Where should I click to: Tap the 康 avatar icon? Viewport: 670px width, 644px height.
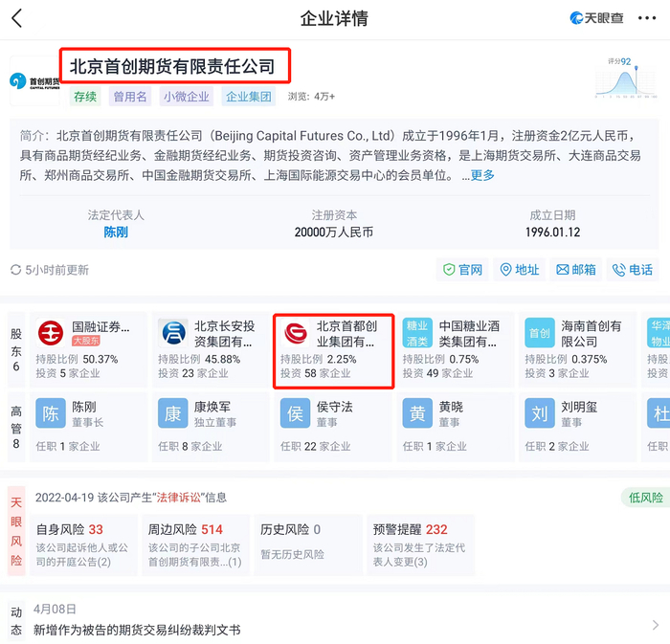tap(173, 413)
